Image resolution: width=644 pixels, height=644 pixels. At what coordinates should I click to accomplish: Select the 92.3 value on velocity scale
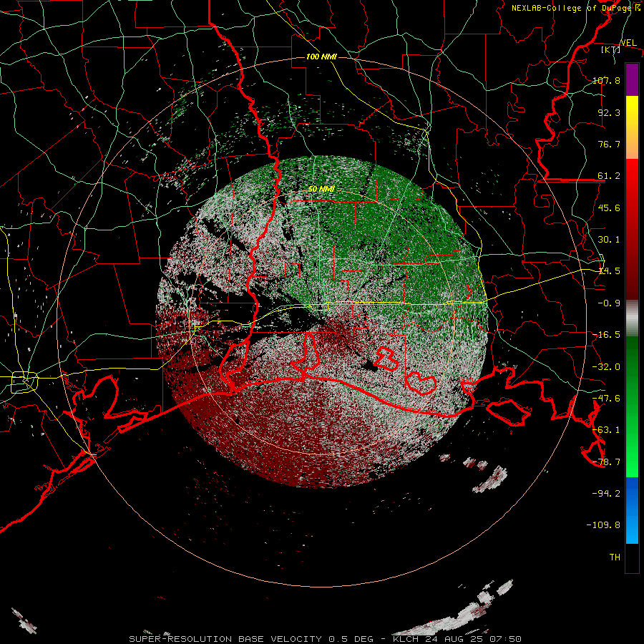[609, 112]
